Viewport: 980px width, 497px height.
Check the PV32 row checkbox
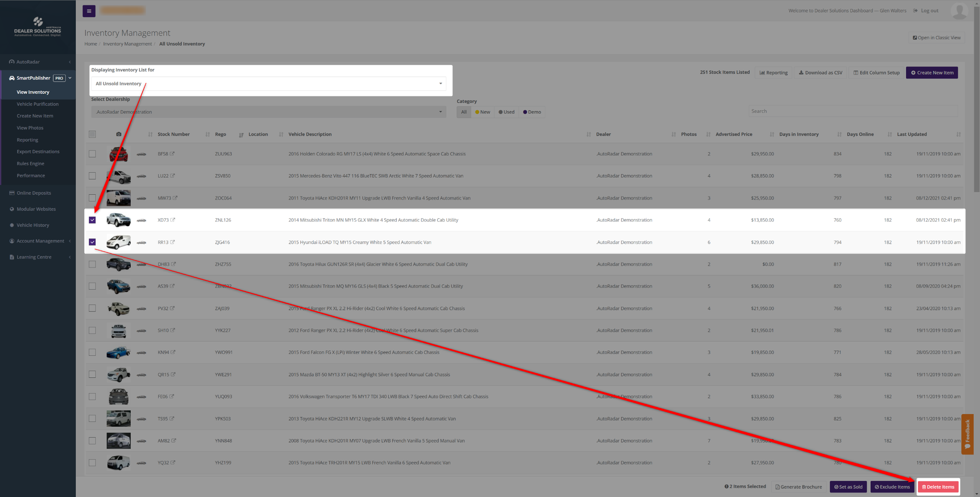(92, 308)
